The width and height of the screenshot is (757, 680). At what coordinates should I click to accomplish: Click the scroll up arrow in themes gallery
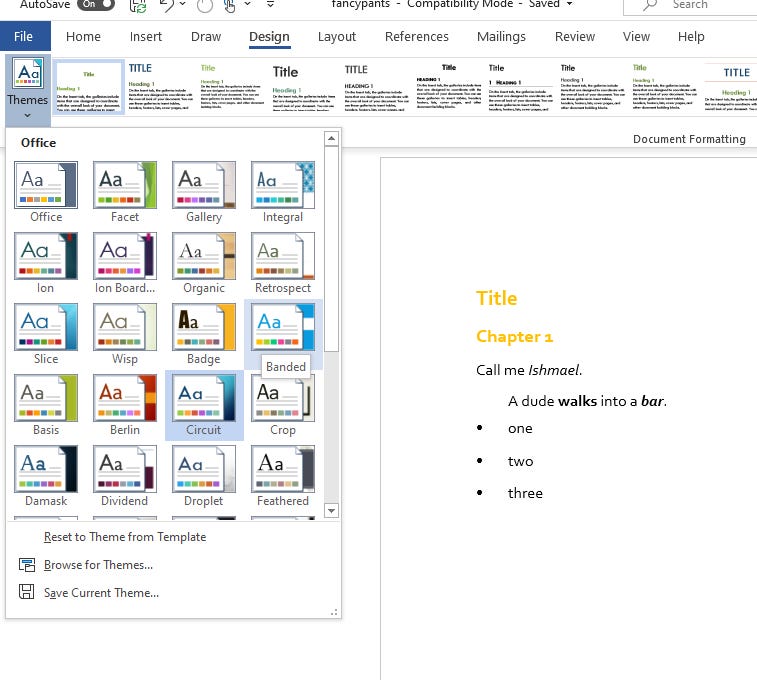(331, 139)
